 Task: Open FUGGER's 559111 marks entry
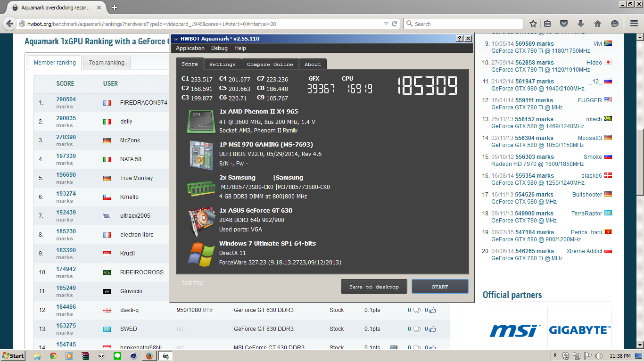[x=535, y=100]
